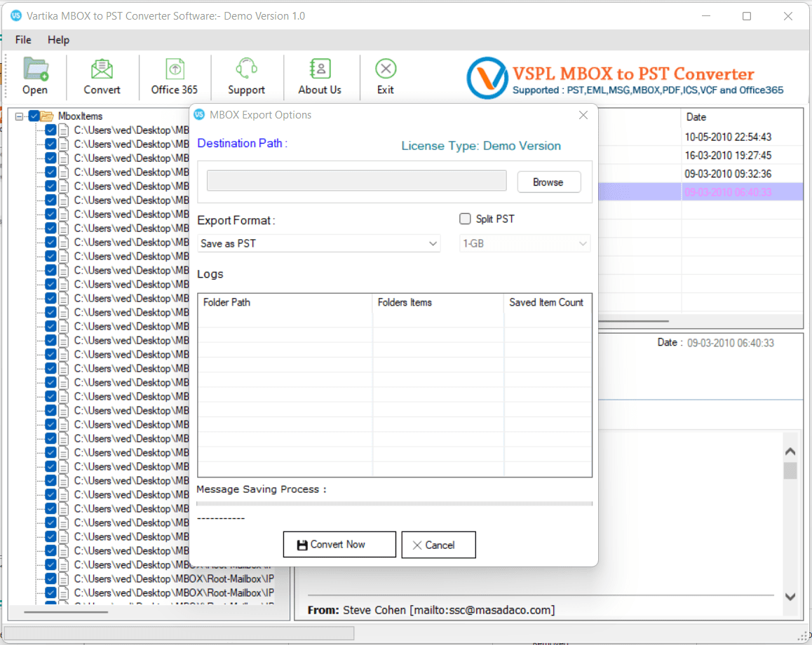
Task: Click the preview scrollbar down arrow
Action: (790, 597)
